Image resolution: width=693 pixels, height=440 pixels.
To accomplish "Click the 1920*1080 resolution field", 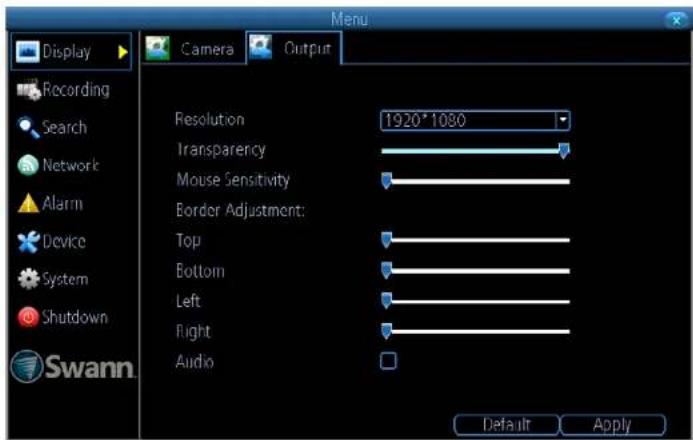I will pos(475,120).
